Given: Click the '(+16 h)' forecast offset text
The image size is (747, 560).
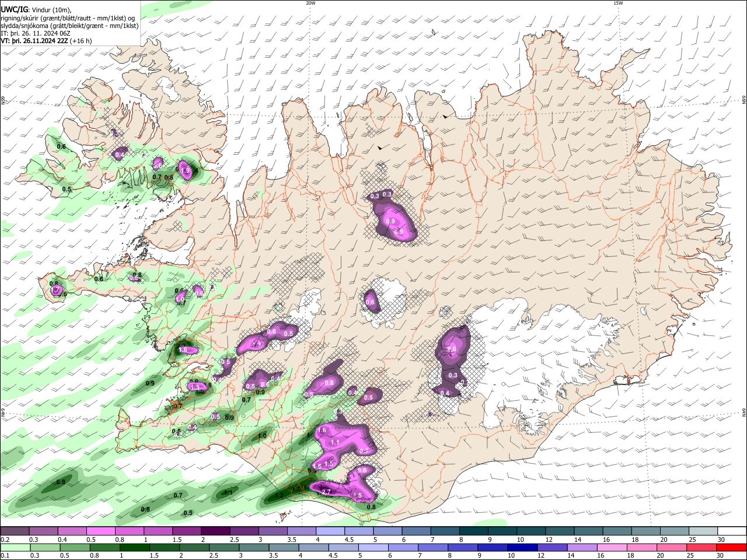Looking at the screenshot, I should 81,41.
